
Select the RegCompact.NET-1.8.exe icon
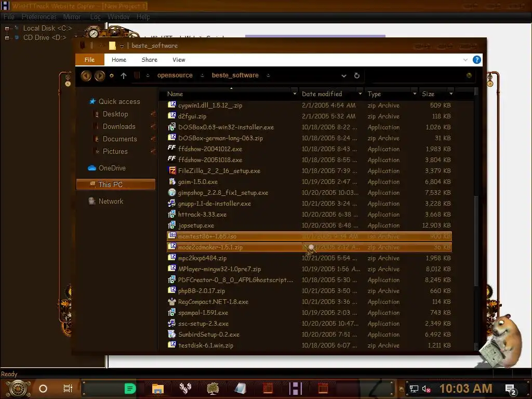pyautogui.click(x=172, y=301)
